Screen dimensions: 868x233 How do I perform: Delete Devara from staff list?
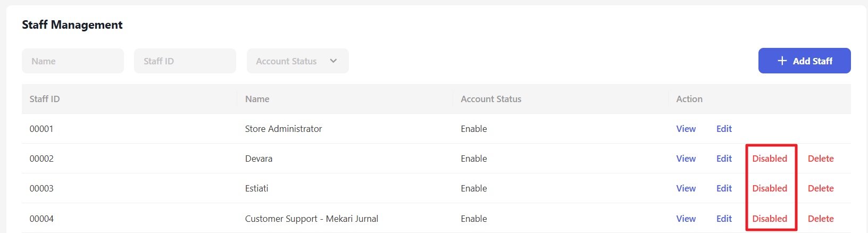[x=821, y=159]
